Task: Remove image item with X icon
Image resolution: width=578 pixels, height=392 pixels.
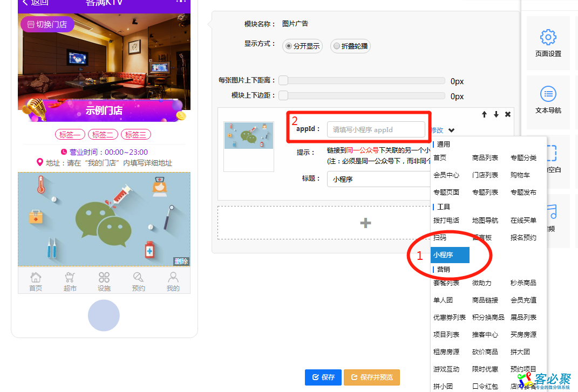Action: click(508, 114)
